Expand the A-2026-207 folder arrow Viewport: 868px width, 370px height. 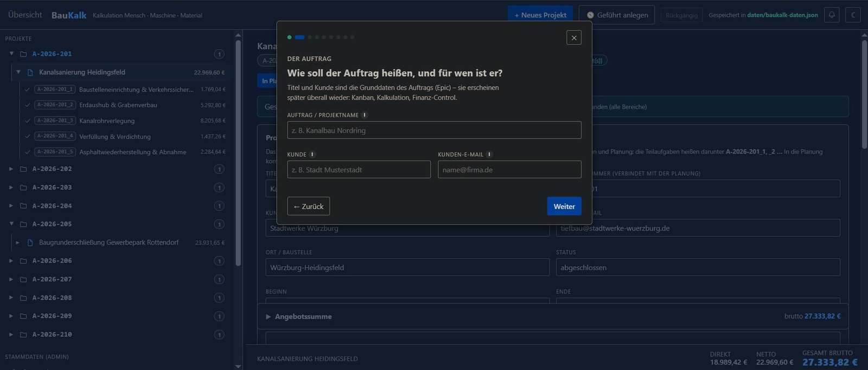(x=11, y=279)
